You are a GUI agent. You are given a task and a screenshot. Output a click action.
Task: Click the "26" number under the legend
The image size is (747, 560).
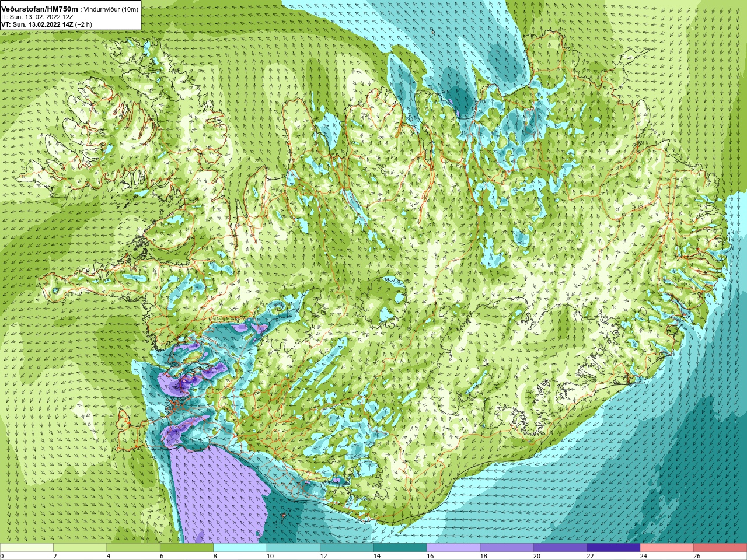tap(697, 556)
